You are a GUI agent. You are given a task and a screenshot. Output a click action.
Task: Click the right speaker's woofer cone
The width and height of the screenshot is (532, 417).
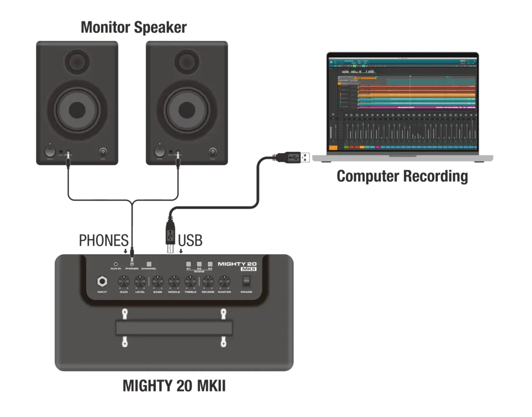point(187,110)
